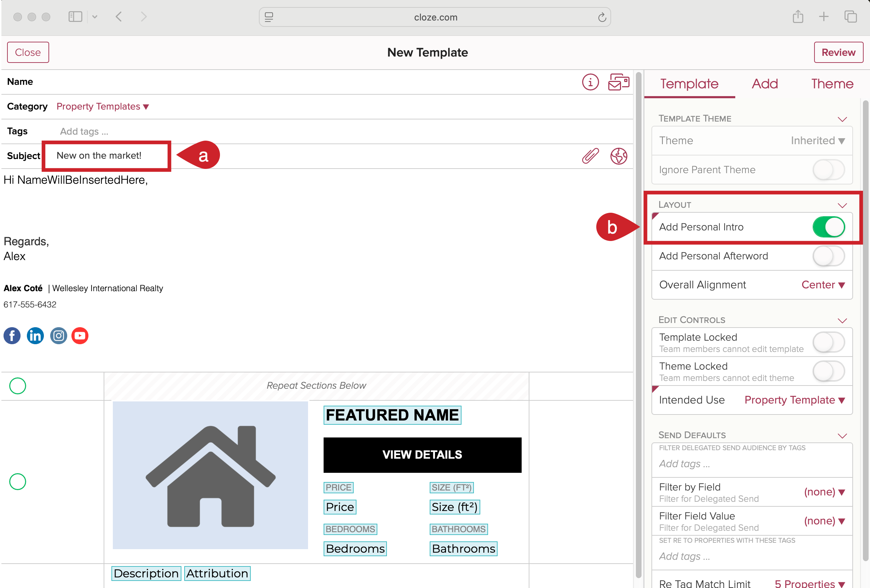
Task: Click the editor pane vertical scrollbar
Action: point(638,325)
